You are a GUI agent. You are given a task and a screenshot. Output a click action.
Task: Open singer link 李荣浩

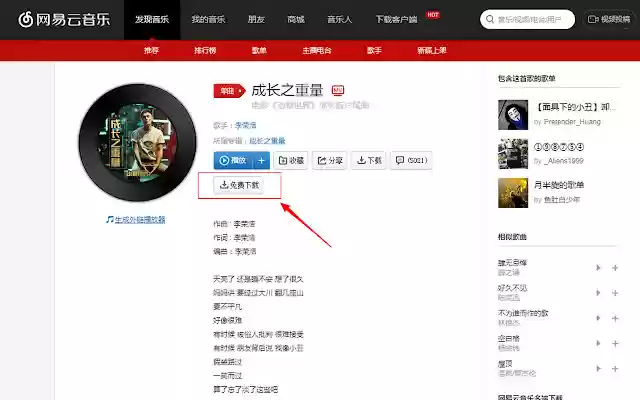[245, 125]
